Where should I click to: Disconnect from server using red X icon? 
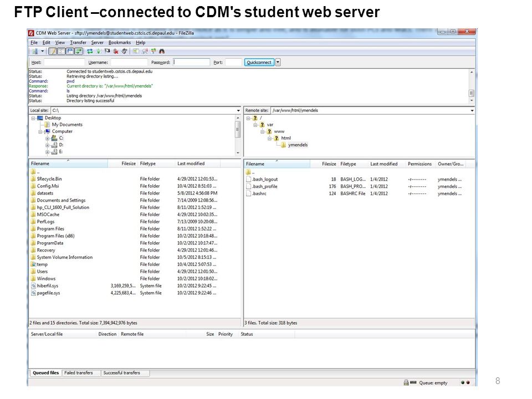tap(116, 51)
